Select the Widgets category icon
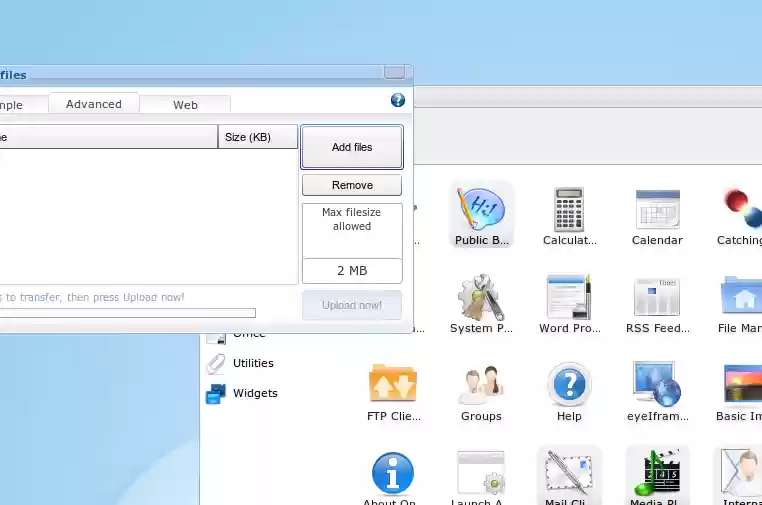The image size is (762, 505). click(216, 394)
